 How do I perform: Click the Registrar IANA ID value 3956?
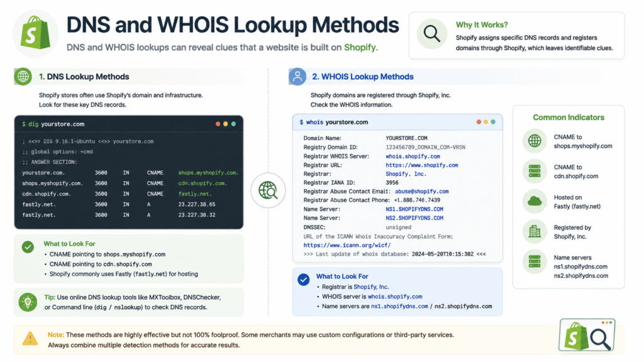[x=392, y=183]
